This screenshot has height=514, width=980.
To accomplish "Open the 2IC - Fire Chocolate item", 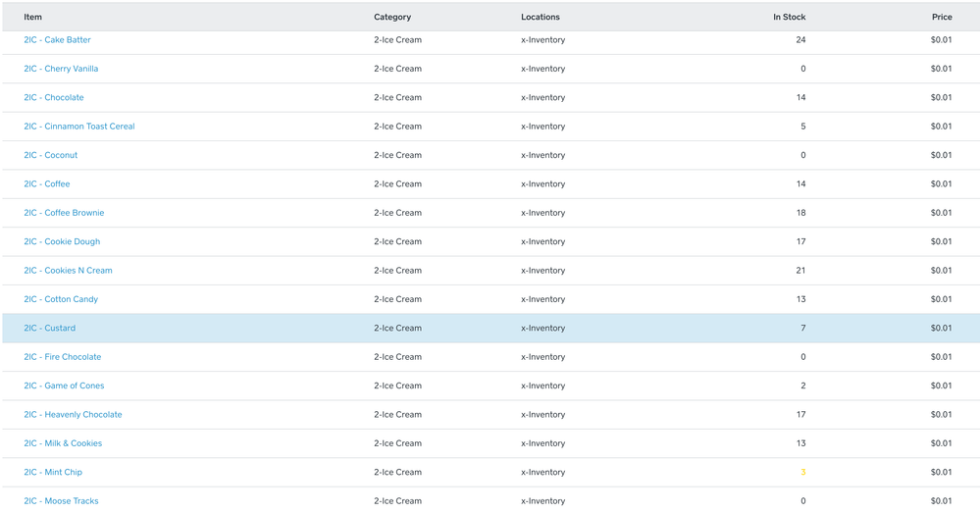I will click(63, 357).
